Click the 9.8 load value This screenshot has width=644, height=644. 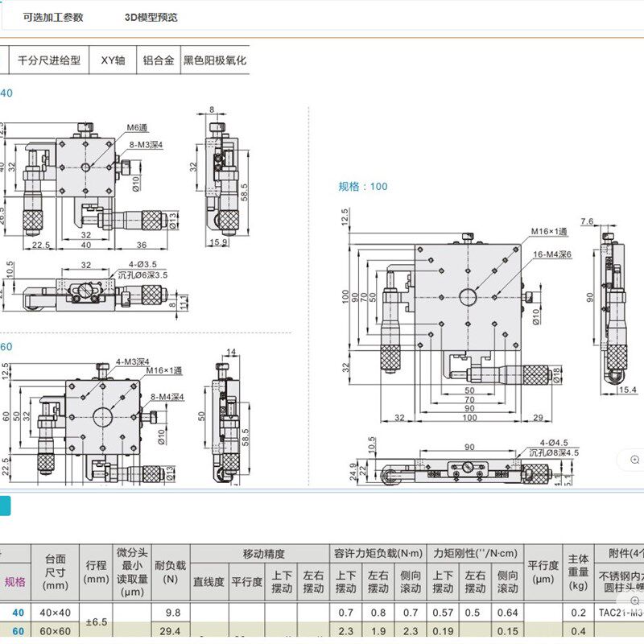[173, 613]
